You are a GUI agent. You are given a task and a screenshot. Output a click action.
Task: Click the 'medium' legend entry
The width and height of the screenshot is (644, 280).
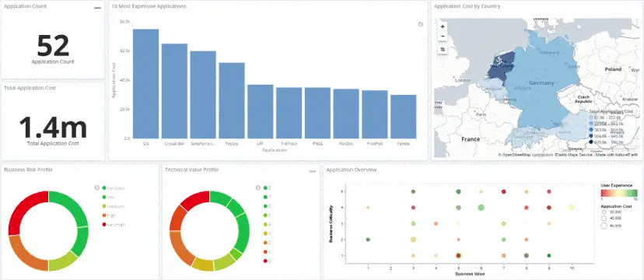tap(113, 206)
